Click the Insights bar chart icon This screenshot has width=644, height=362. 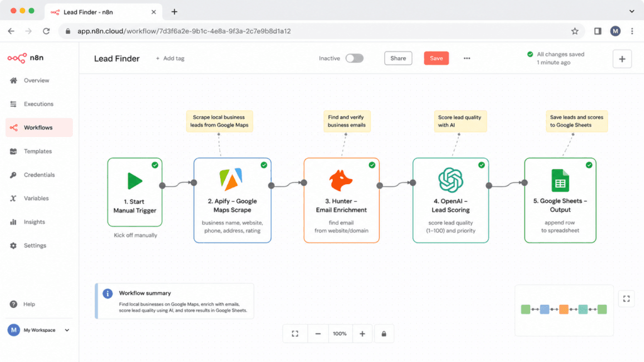pyautogui.click(x=13, y=222)
